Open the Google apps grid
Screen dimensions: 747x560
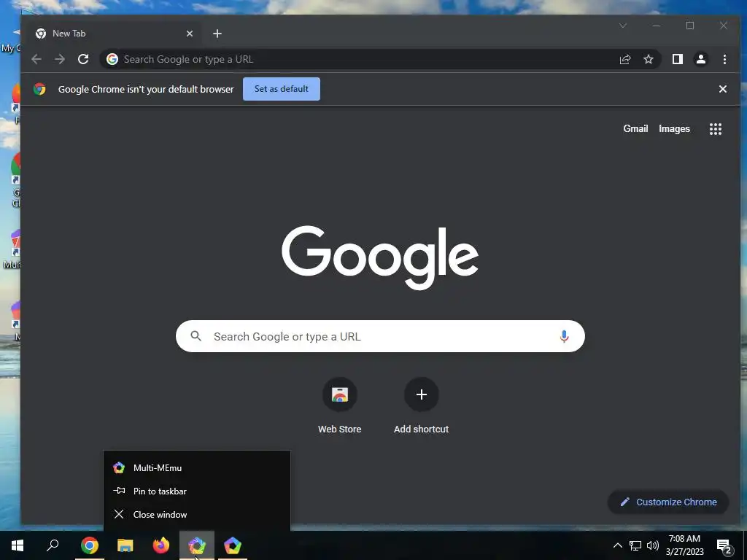716,129
